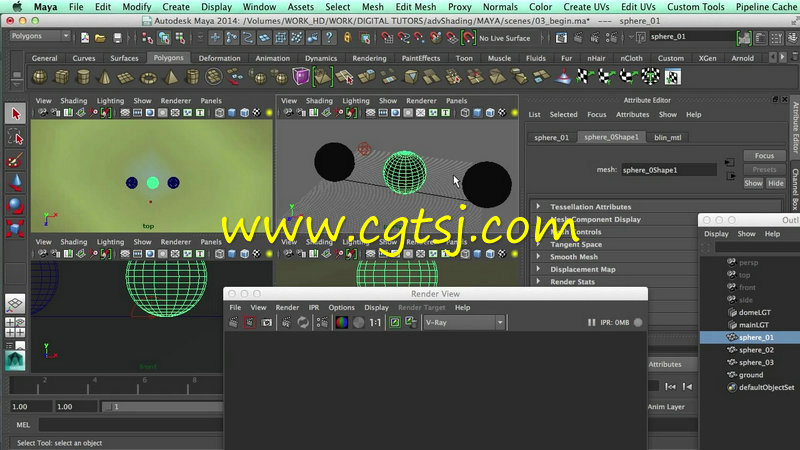Toggle textured checker in persp panel toolbar
The height and width of the screenshot is (450, 800).
(x=503, y=113)
